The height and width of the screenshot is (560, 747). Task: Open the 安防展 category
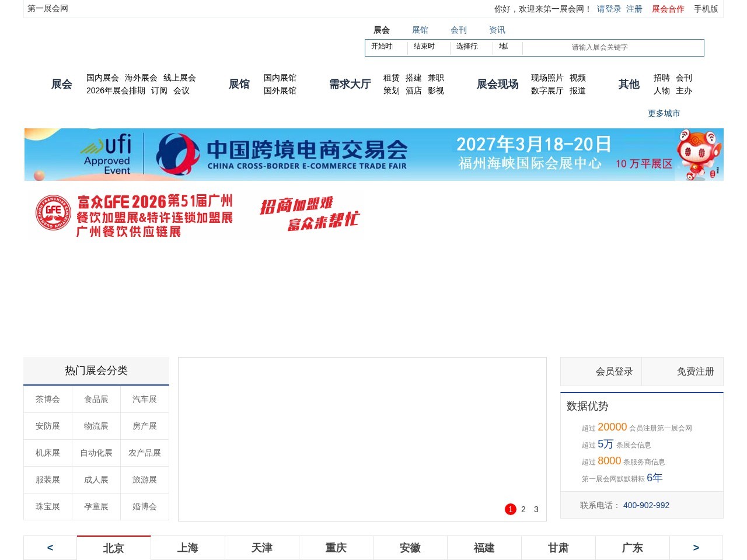click(x=48, y=426)
